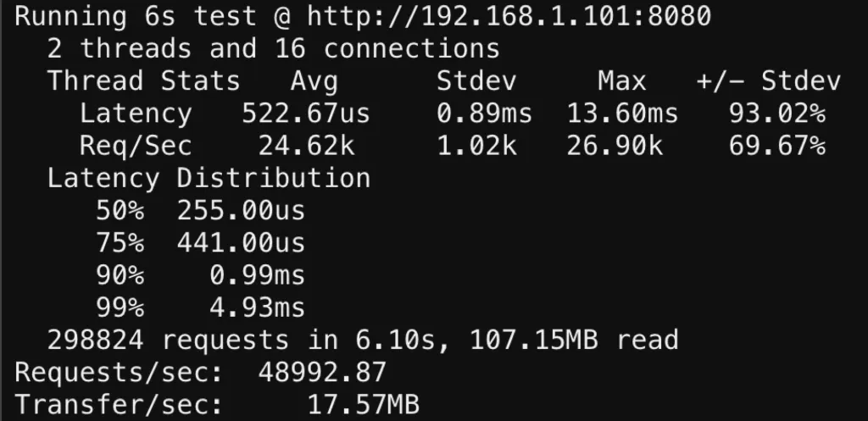Click the Req/Sec average value 24.62k
Viewport: 868px width, 421px height.
tap(306, 146)
